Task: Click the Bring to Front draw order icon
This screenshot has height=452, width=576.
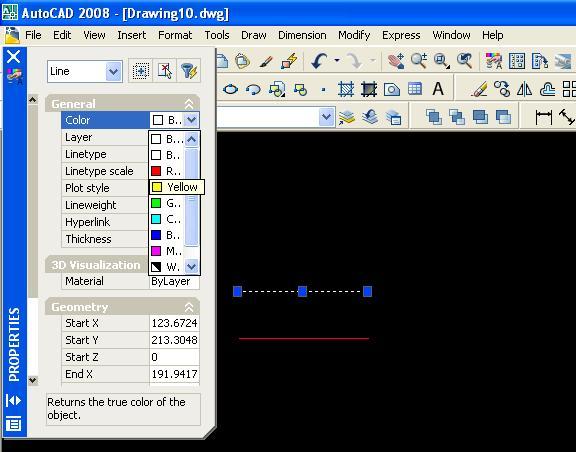Action: [434, 117]
